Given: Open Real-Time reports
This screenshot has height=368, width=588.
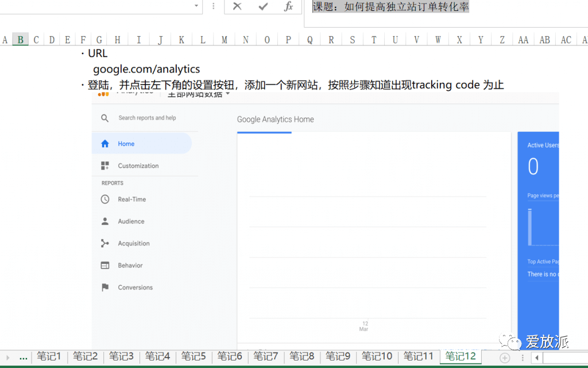Looking at the screenshot, I should click(131, 199).
